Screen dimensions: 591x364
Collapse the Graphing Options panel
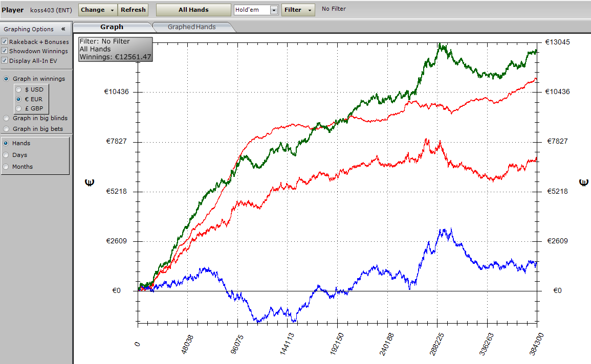(63, 29)
